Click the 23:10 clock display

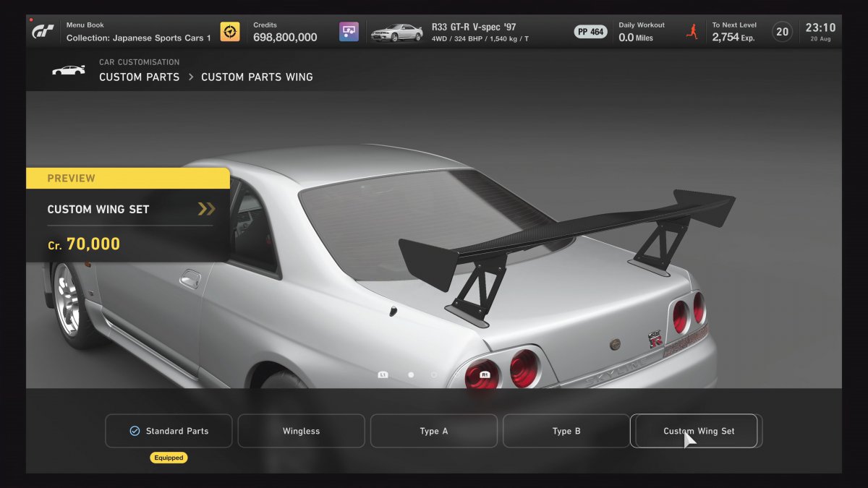pos(820,28)
